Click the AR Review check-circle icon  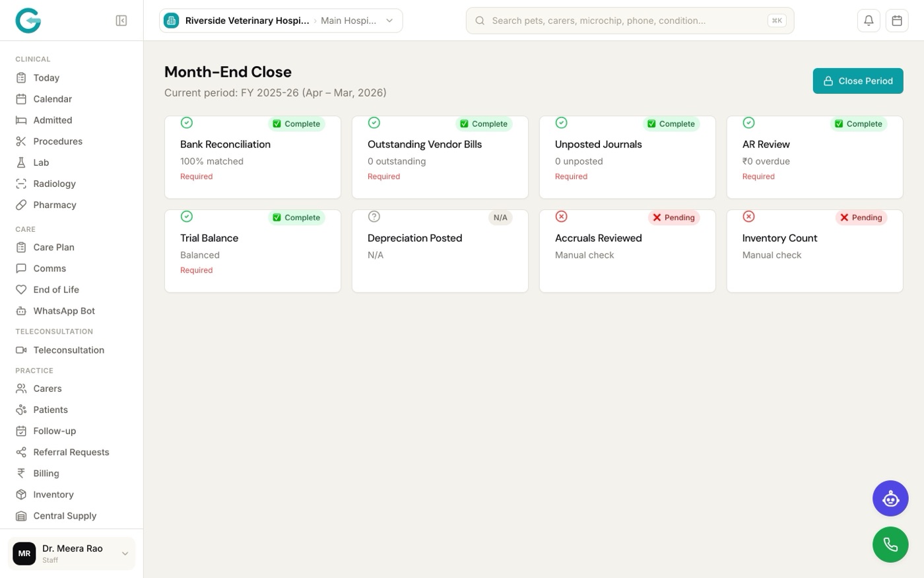pyautogui.click(x=749, y=123)
